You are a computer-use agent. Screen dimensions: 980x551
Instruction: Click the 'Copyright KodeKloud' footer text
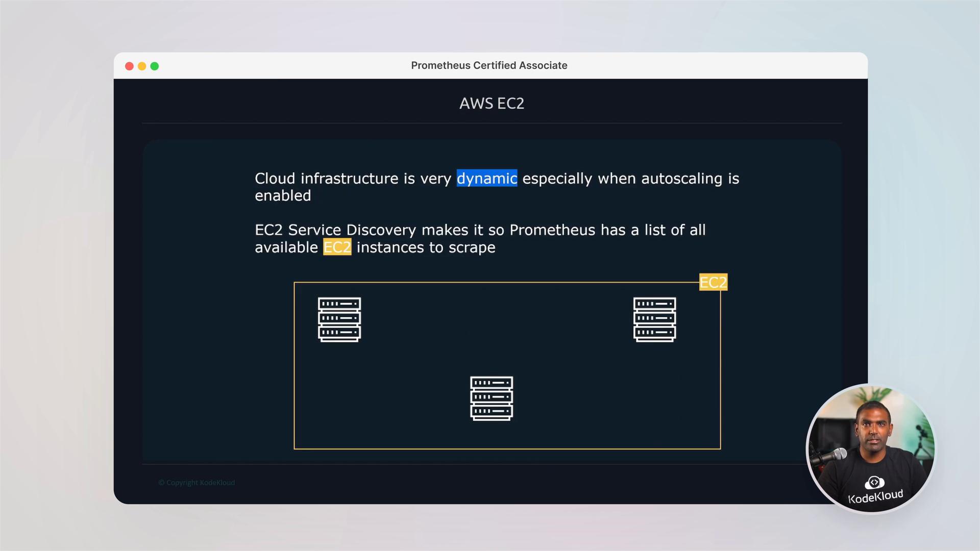197,483
